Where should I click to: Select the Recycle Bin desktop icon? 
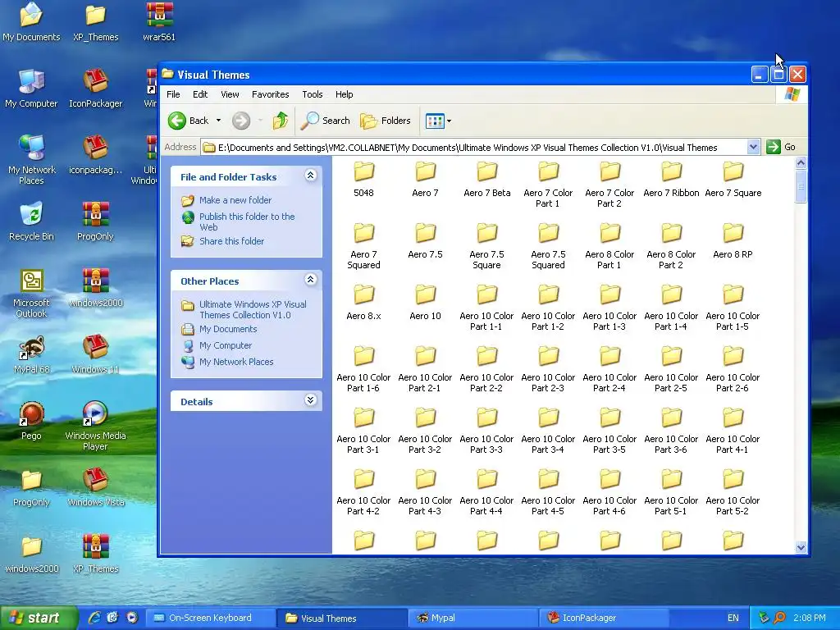pos(31,221)
